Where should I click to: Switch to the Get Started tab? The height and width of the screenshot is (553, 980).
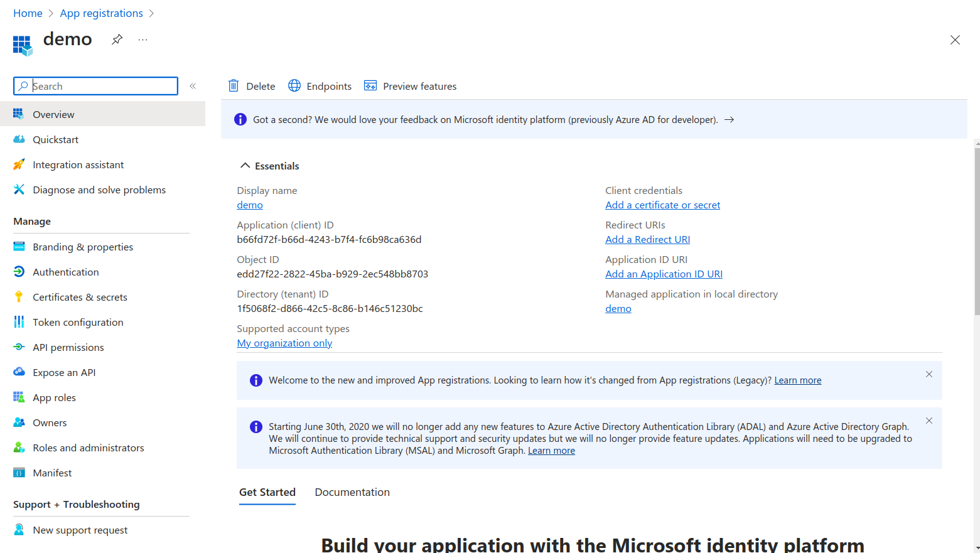[x=267, y=492]
